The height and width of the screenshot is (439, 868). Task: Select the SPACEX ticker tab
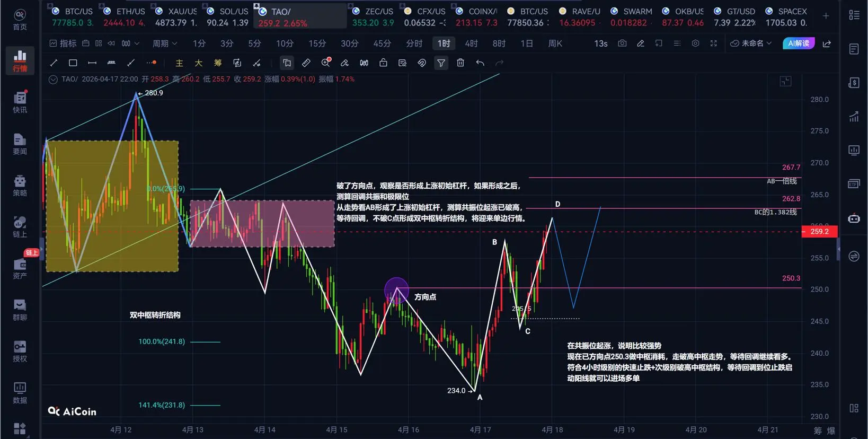tap(786, 16)
